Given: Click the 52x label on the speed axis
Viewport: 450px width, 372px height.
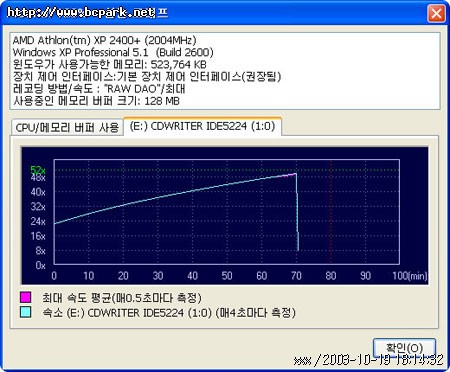Looking at the screenshot, I should (38, 170).
